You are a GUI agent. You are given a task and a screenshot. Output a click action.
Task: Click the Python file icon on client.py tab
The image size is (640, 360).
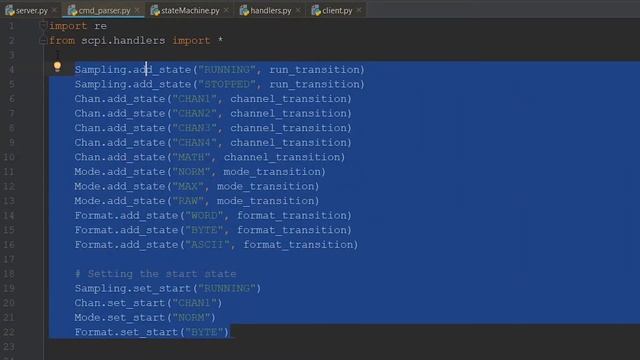click(316, 11)
